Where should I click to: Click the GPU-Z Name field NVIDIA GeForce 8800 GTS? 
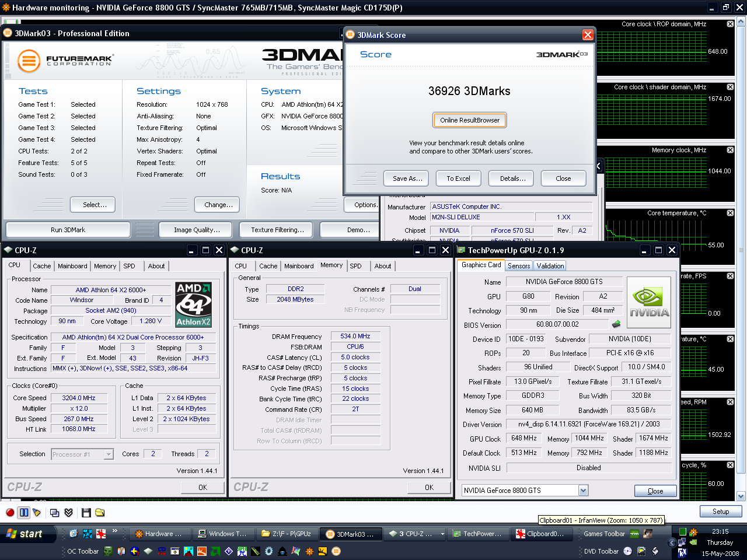coord(564,282)
